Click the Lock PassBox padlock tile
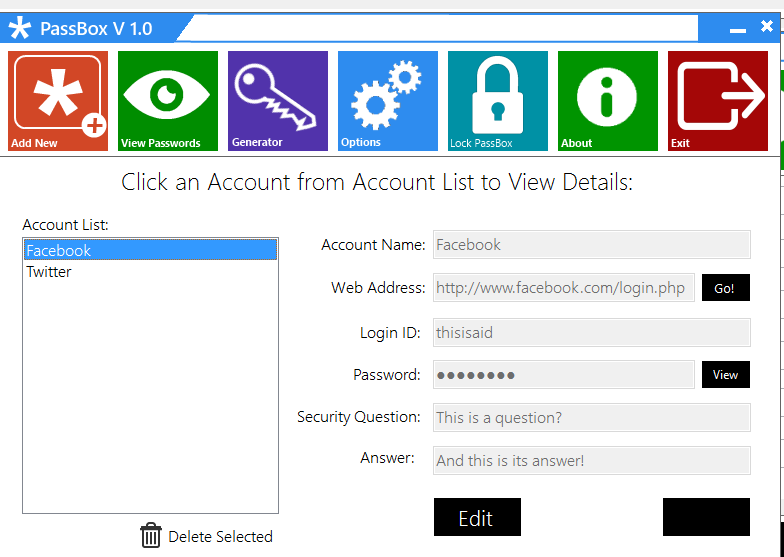The height and width of the screenshot is (557, 784). click(x=498, y=101)
